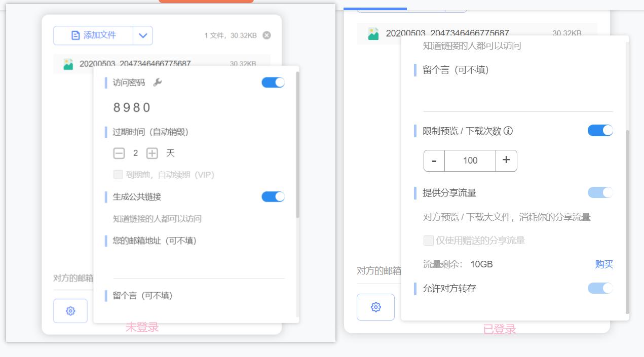Viewport: 644px width, 357px height.
Task: Check the 仅使用赠送的分享流量 checkbox
Action: [428, 241]
